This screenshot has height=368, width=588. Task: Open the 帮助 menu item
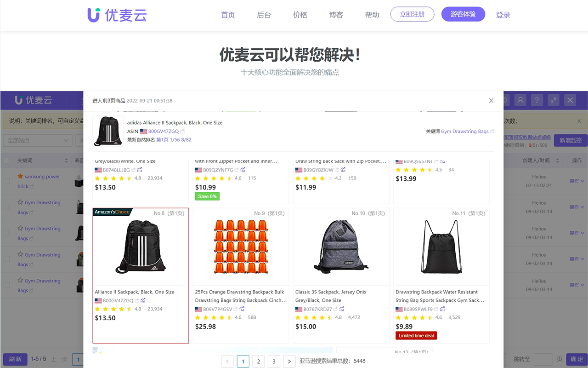coord(372,15)
